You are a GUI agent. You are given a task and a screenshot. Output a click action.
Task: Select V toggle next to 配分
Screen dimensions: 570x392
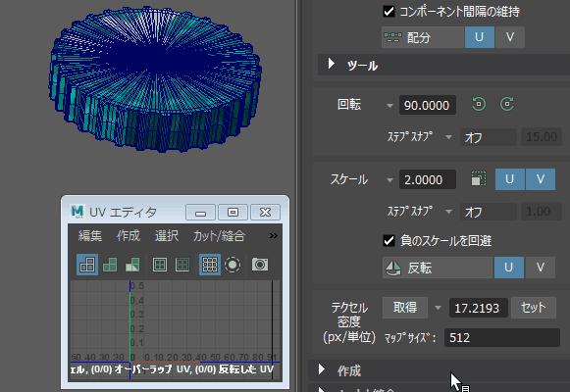tap(510, 37)
